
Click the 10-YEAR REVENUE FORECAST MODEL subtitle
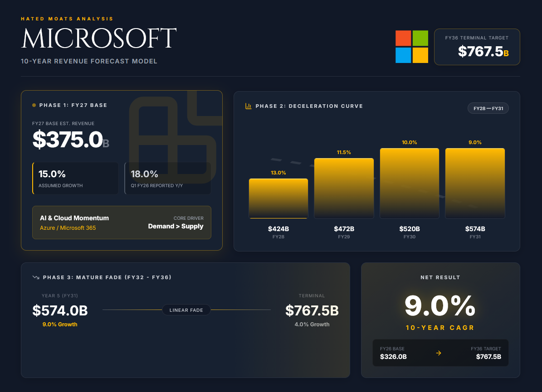89,61
